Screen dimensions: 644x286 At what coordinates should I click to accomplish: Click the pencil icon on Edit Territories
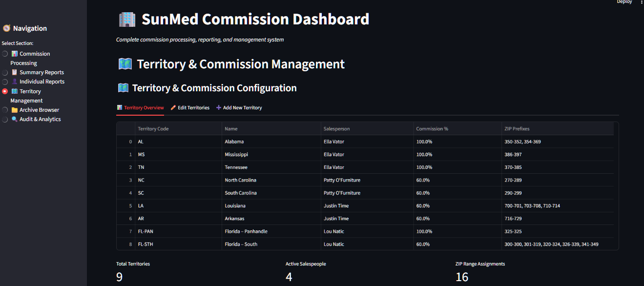[172, 107]
